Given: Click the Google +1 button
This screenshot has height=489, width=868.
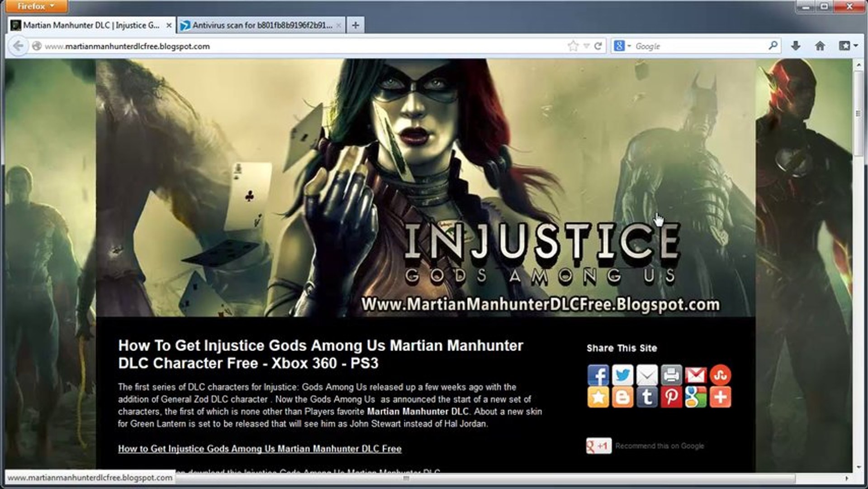Looking at the screenshot, I should click(599, 446).
